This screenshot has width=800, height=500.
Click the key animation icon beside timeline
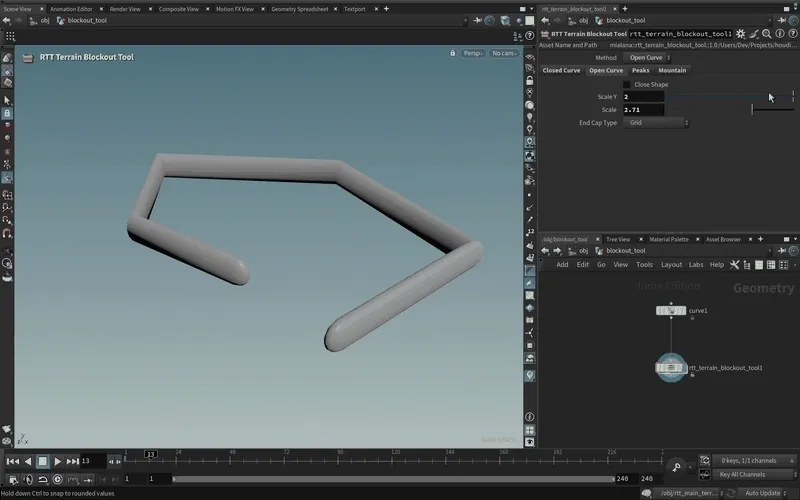pyautogui.click(x=676, y=467)
